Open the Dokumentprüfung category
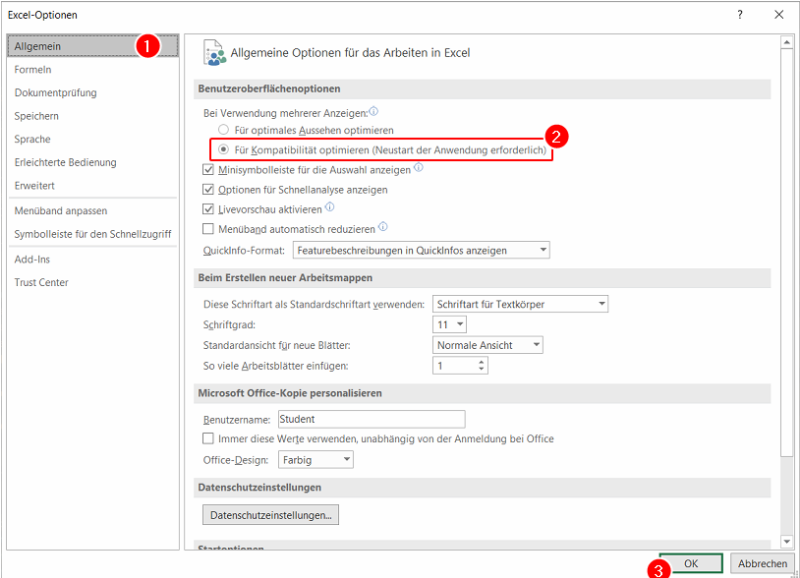Screen dimensions: 800x578 (x=93, y=92)
